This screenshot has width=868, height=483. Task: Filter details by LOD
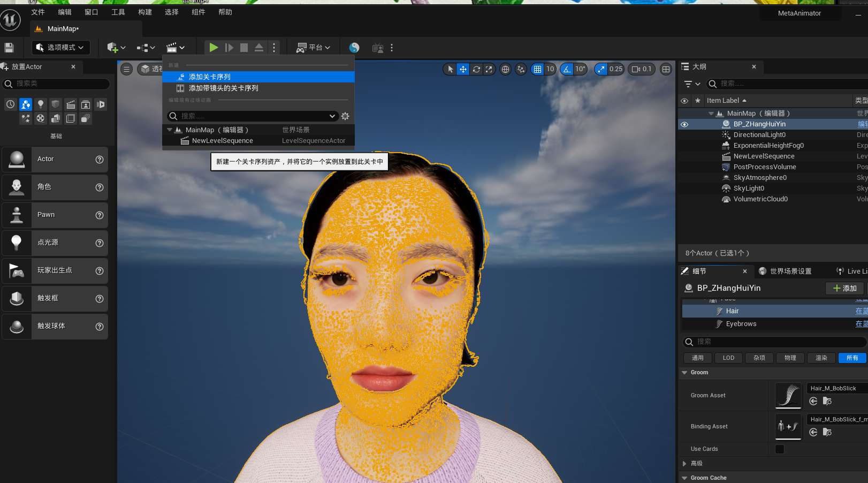click(728, 358)
